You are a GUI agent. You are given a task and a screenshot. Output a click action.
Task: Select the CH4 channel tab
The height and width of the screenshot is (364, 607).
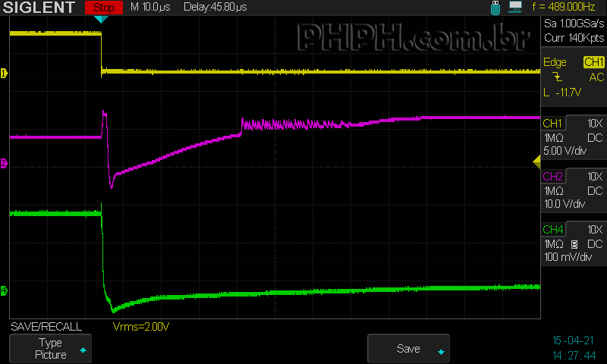pos(553,229)
